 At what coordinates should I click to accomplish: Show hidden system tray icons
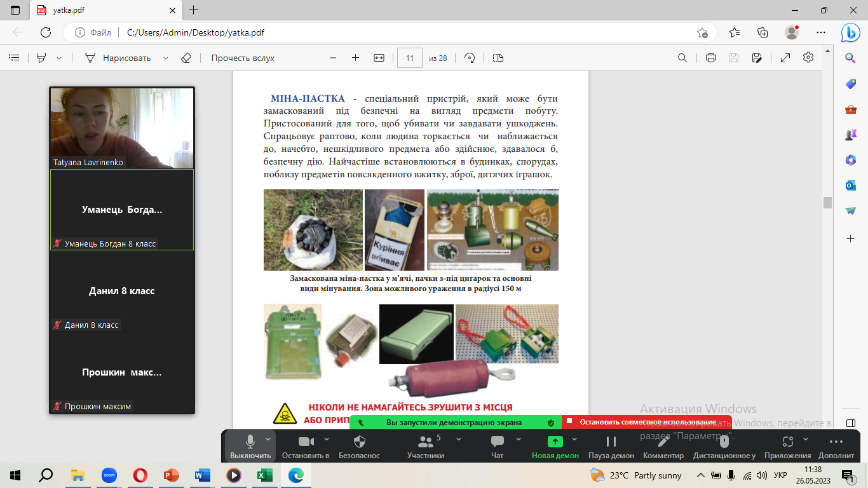(x=701, y=475)
